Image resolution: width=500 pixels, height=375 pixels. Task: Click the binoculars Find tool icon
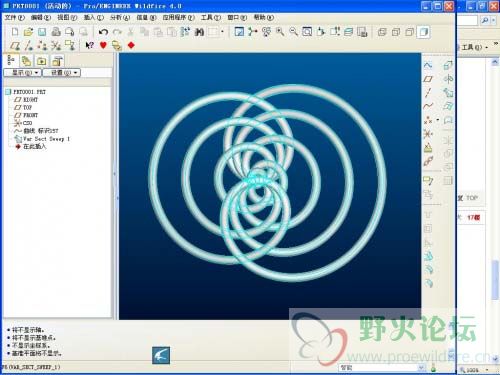199,32
